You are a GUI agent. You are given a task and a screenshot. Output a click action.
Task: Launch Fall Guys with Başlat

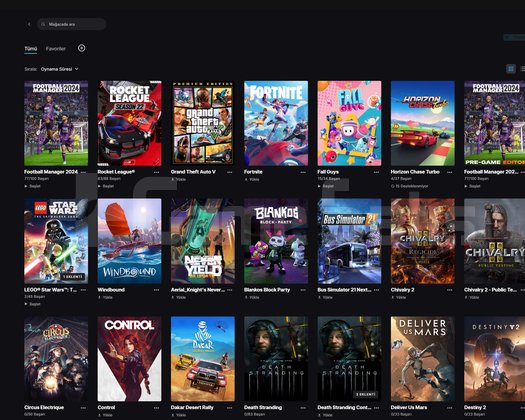(326, 186)
